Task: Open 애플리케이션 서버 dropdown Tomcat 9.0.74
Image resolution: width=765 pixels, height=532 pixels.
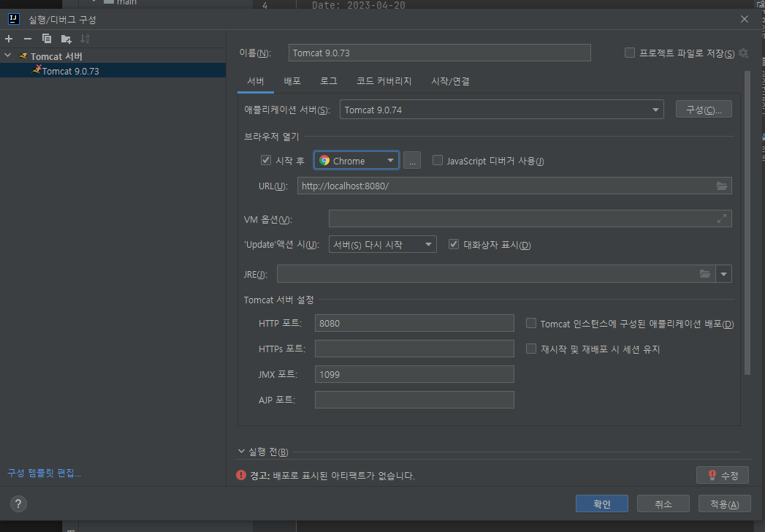Action: (x=501, y=110)
